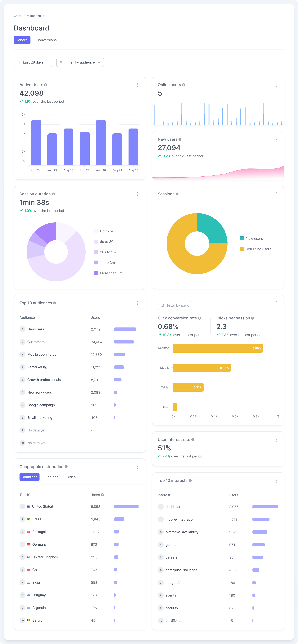
Task: Select Uruguay country row
Action: pos(80,595)
